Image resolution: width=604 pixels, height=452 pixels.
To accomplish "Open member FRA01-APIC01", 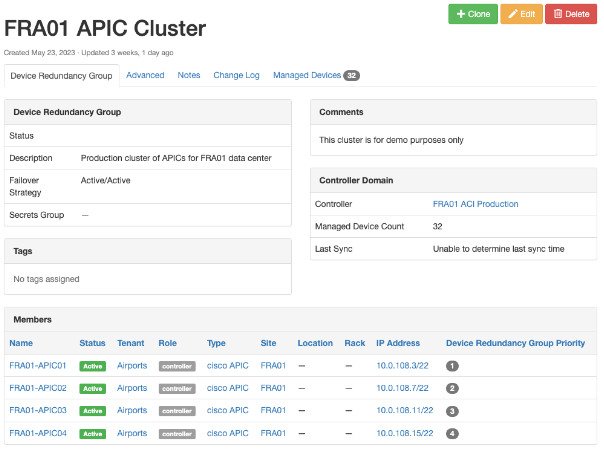I will pos(38,366).
